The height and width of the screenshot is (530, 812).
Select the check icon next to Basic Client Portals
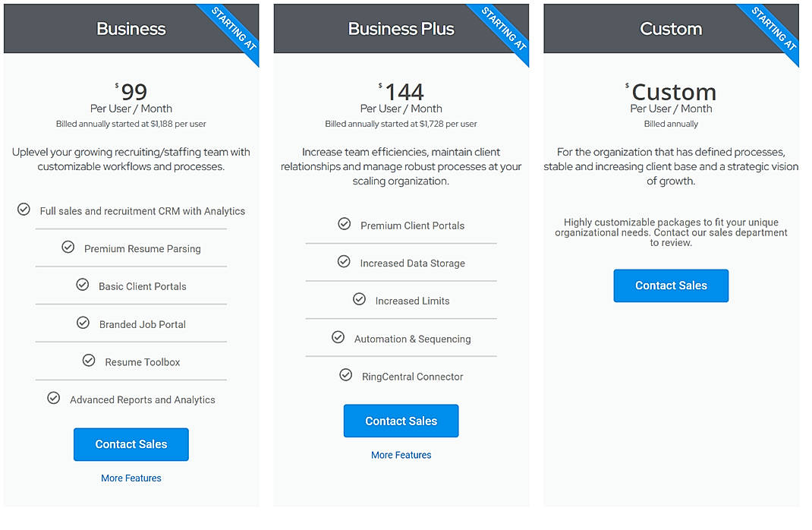[x=82, y=284]
